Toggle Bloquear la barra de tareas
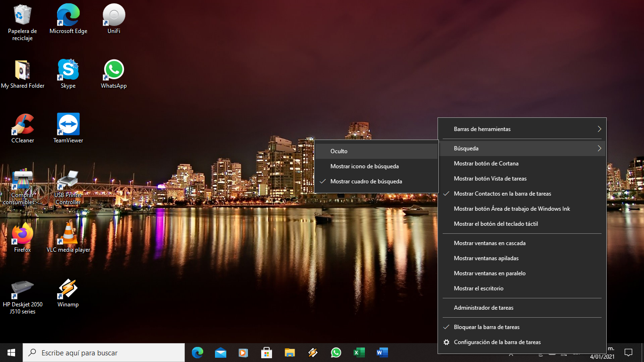Screen dimensions: 644x362 (x=487, y=327)
